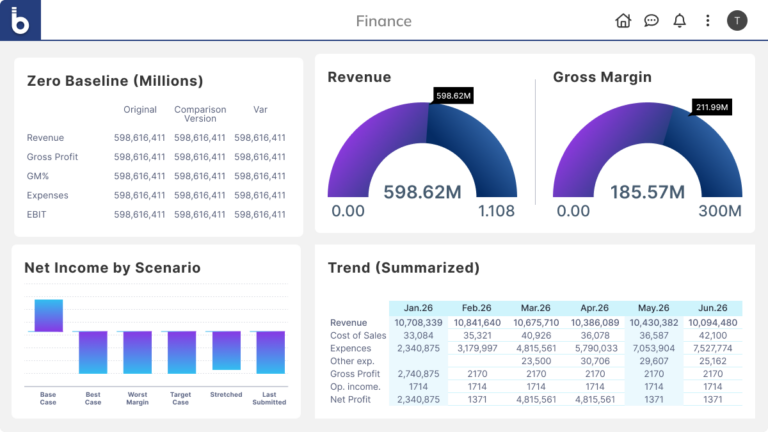The width and height of the screenshot is (768, 432).
Task: Select the Last Submitted bar
Action: [270, 352]
